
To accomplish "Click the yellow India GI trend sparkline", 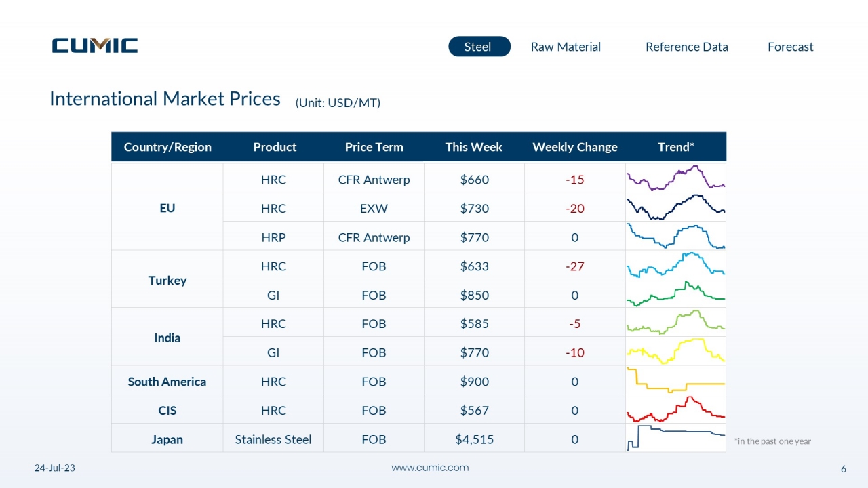I will pos(676,352).
